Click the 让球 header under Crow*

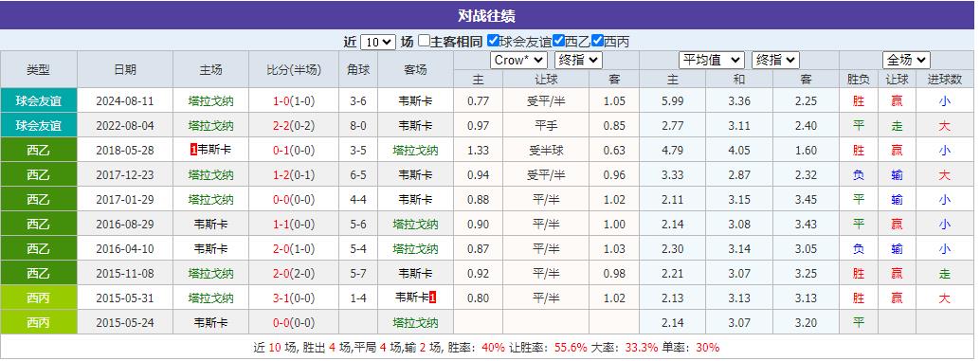546,80
